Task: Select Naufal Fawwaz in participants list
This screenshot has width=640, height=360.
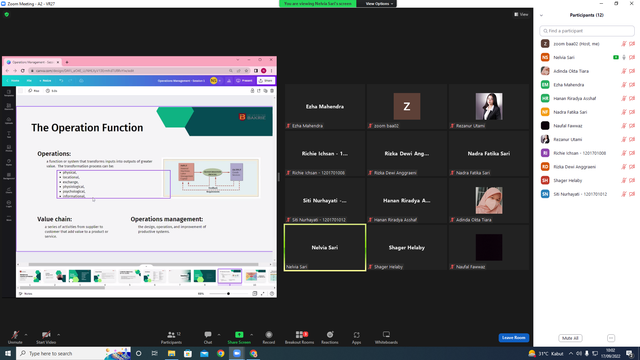Action: [587, 126]
